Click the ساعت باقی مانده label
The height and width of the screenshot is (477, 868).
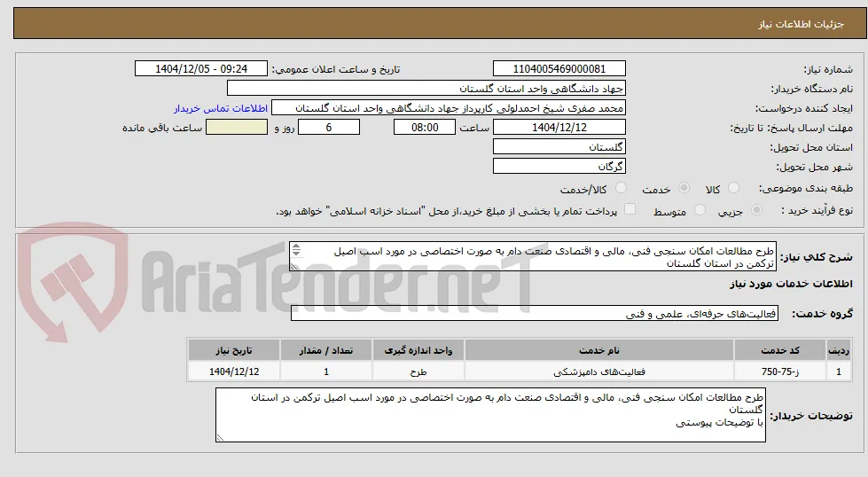[x=162, y=128]
